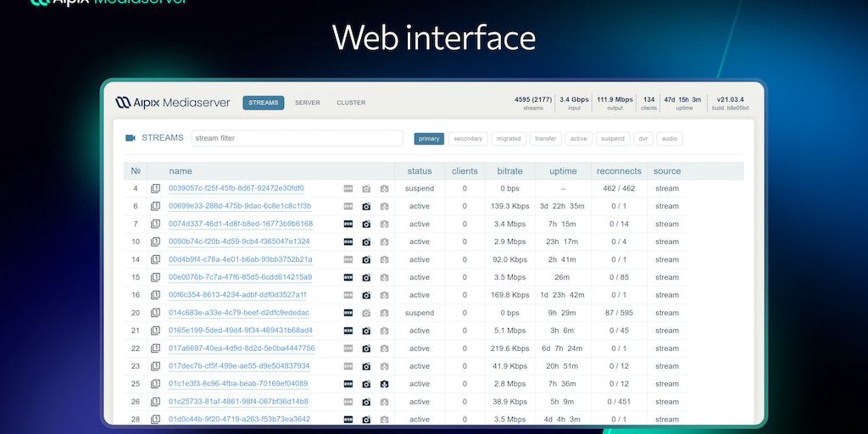Click the DVR icon for stream 0074d337
The image size is (868, 434).
click(348, 224)
